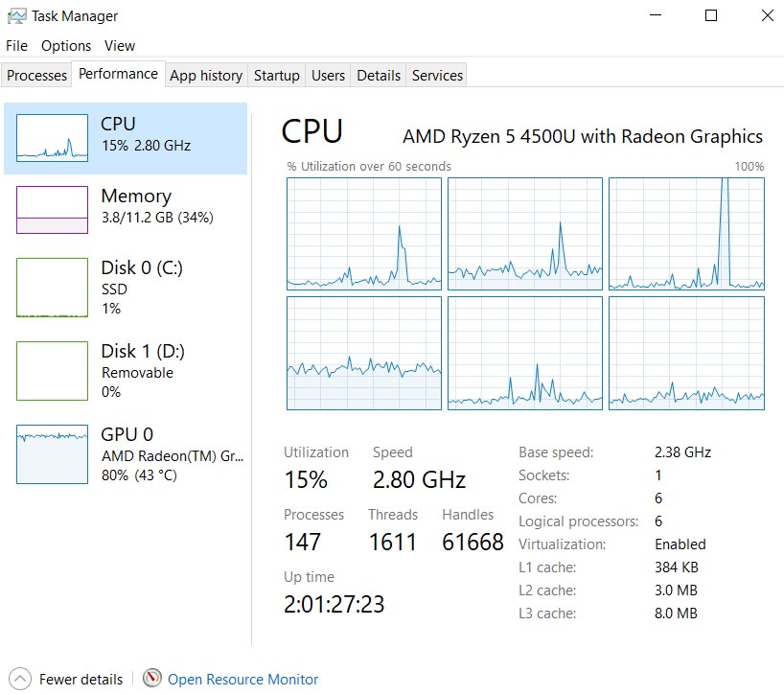Open the Startup tab
784x695 pixels.
(276, 75)
